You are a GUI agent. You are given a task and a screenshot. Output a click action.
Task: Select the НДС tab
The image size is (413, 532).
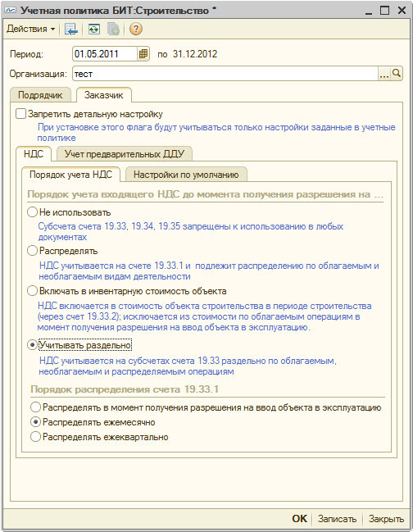[34, 154]
